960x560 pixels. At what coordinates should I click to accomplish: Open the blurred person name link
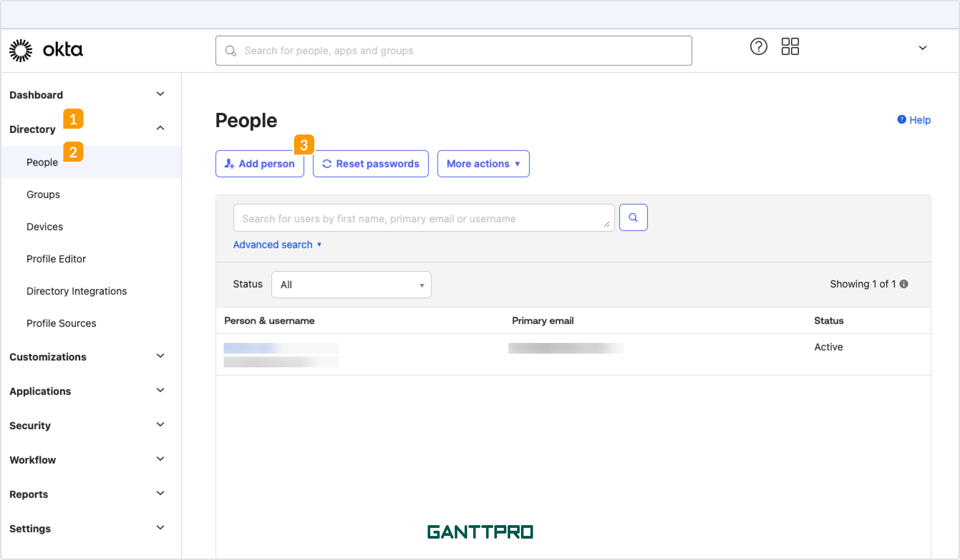(x=281, y=348)
